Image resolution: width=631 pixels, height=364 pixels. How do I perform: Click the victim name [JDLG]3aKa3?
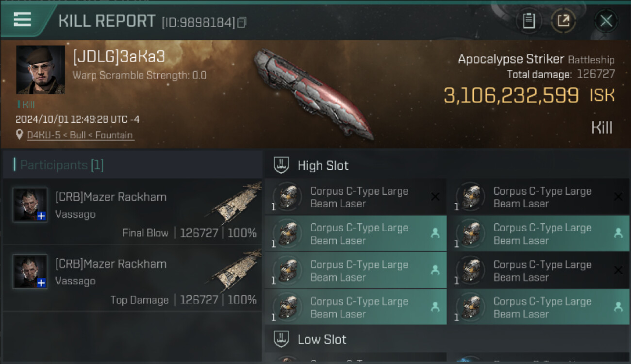point(119,57)
